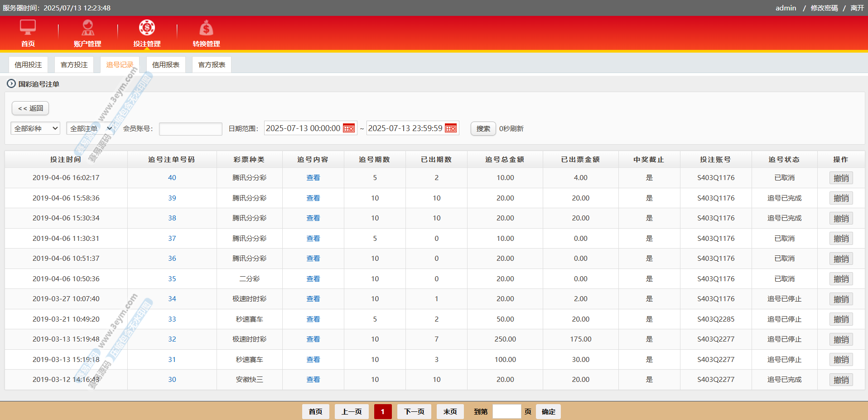Click the 搜索 search button
The image size is (868, 420).
pos(483,129)
